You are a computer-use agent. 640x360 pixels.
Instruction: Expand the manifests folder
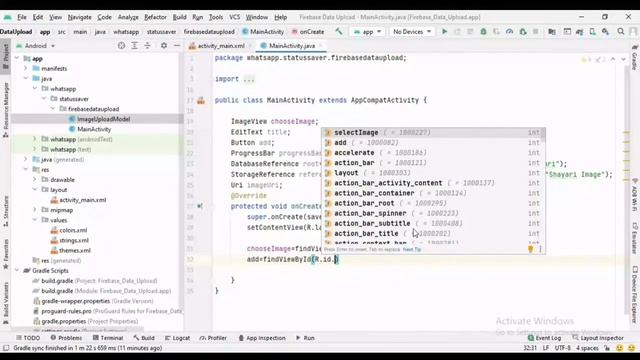[26, 68]
